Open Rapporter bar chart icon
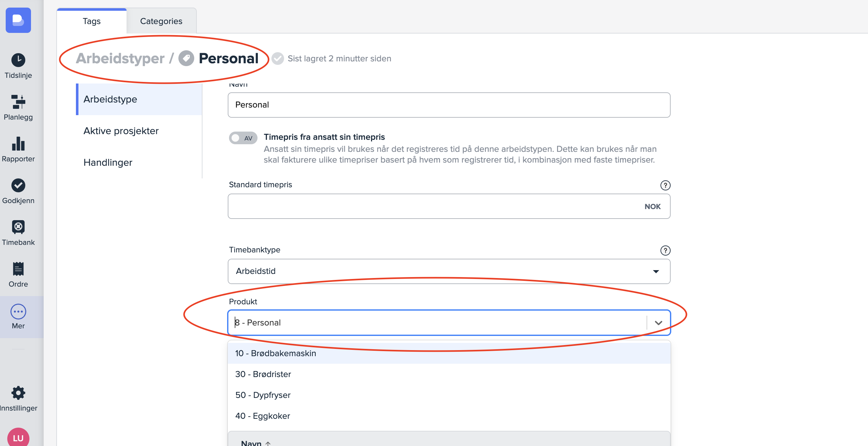868x446 pixels. [18, 144]
